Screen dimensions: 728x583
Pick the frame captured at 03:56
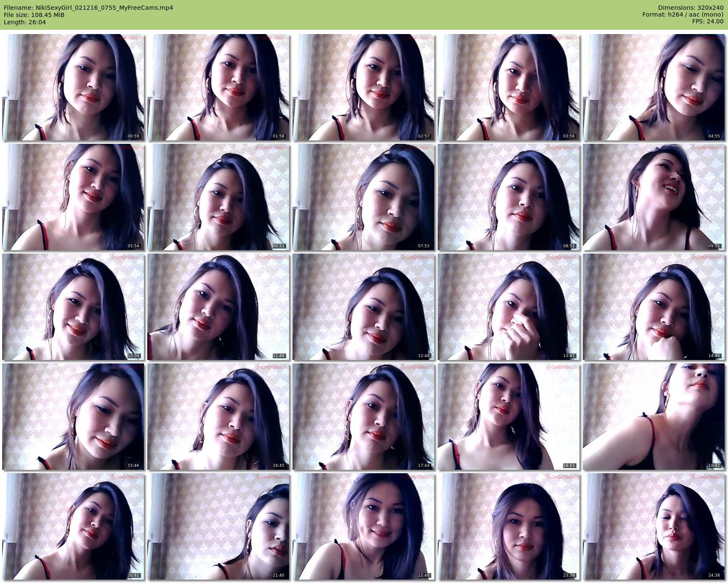click(x=509, y=87)
